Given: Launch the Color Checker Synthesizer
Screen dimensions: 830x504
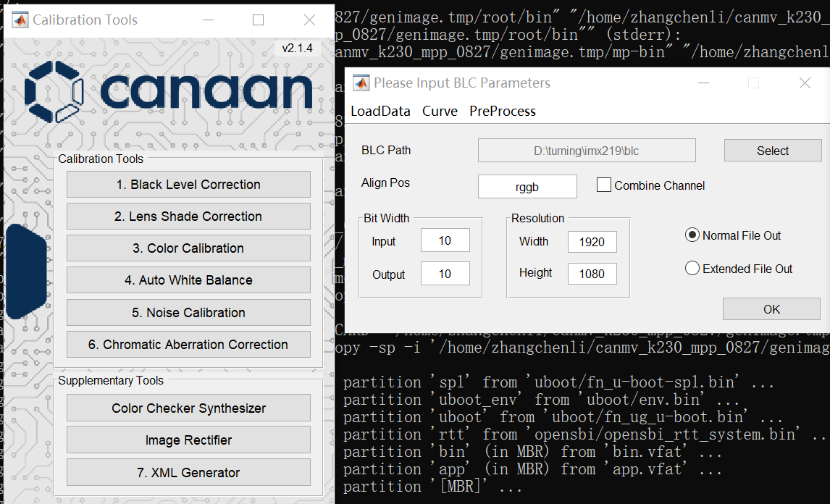Looking at the screenshot, I should click(x=188, y=408).
